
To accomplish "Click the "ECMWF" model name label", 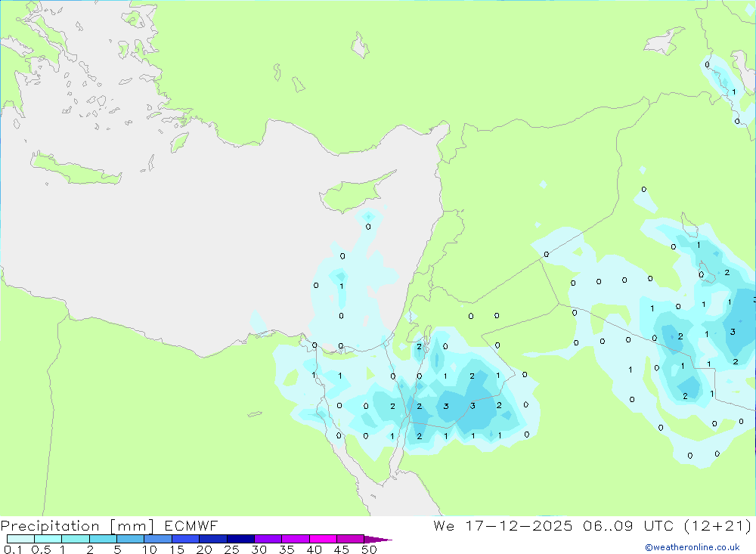I will pos(191,525).
